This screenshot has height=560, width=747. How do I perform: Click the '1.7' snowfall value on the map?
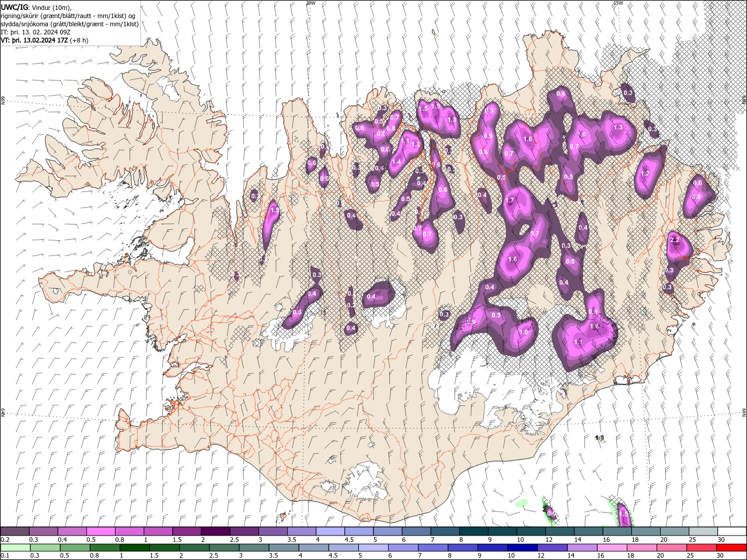click(509, 201)
